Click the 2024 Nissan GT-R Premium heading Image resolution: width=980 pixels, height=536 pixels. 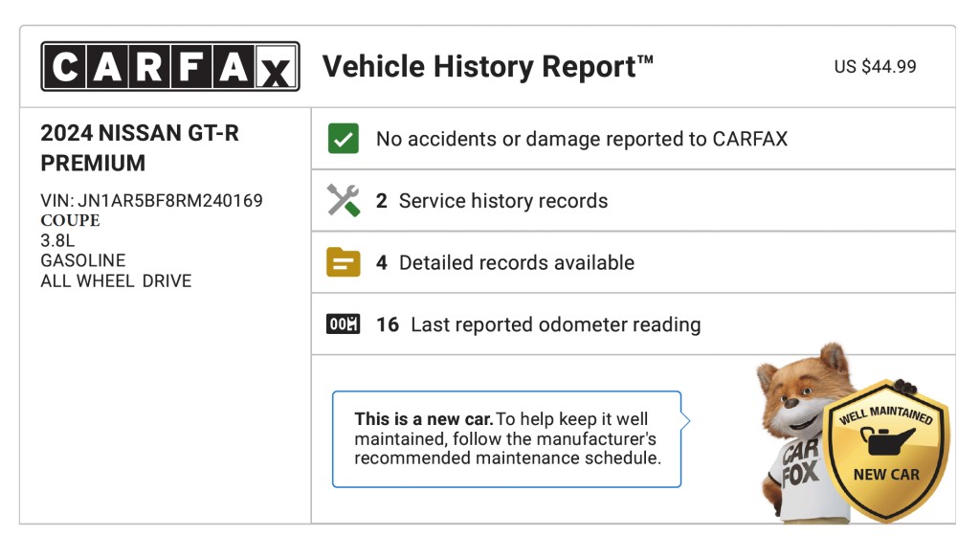pos(140,148)
